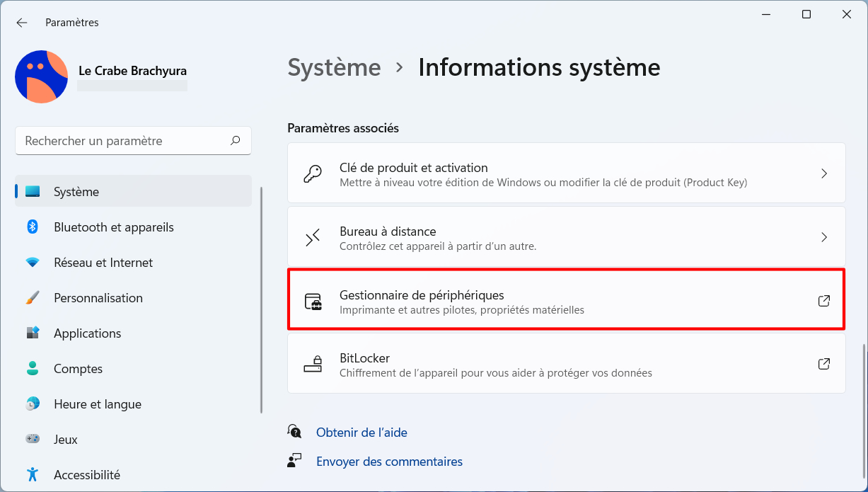Click external link icon on Gestionnaire de périphériques
The image size is (868, 492).
pyautogui.click(x=824, y=301)
